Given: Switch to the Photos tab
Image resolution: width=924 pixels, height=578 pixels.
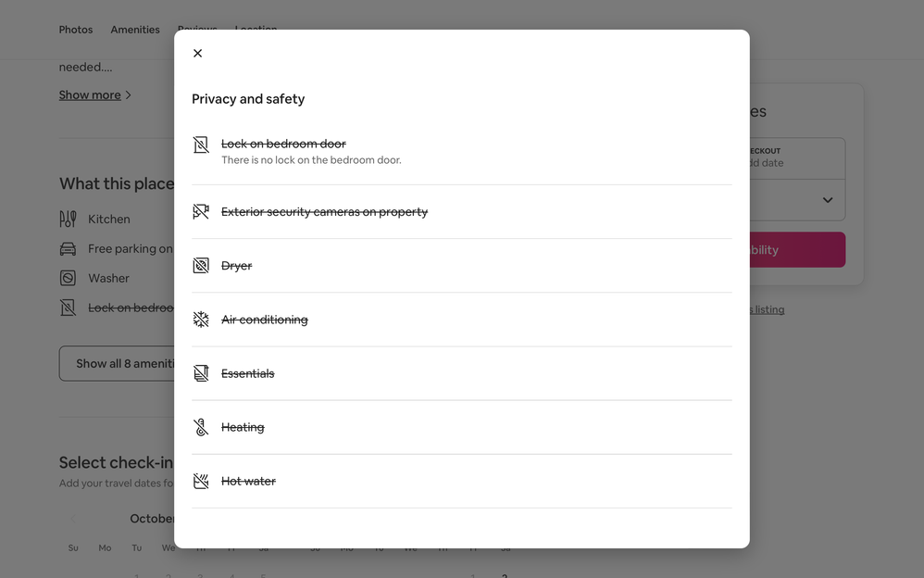Looking at the screenshot, I should point(76,30).
